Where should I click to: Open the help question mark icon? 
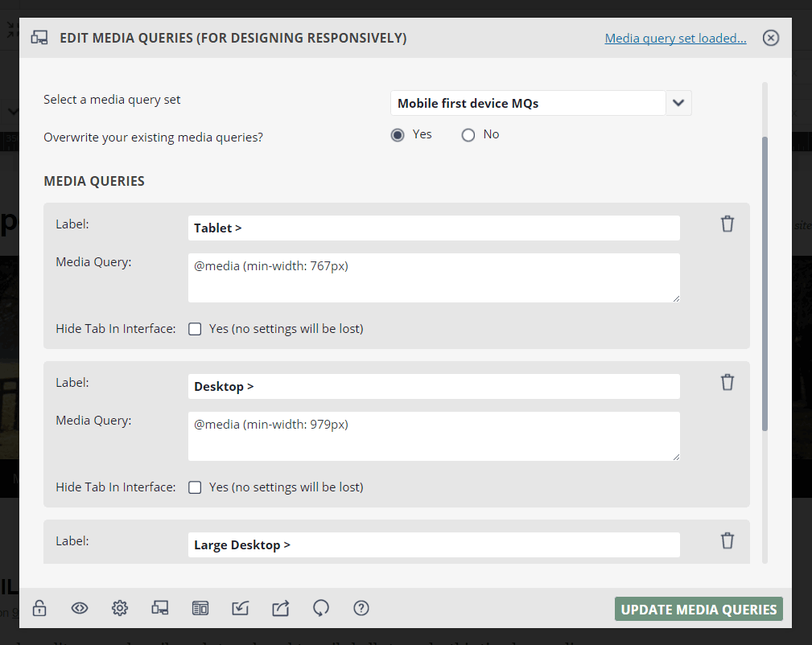361,609
